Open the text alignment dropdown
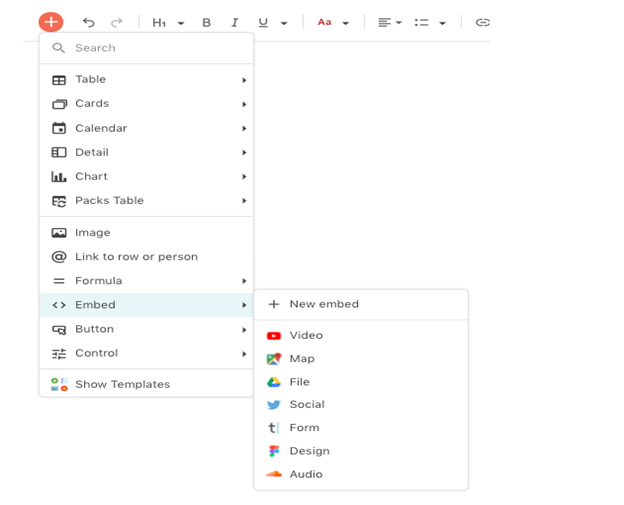This screenshot has width=624, height=505. click(x=390, y=23)
